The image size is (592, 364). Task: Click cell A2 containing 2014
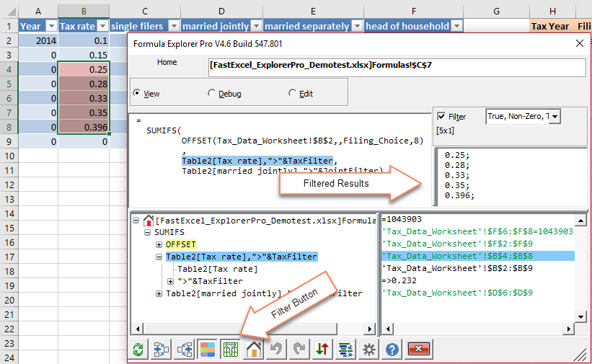coord(38,41)
